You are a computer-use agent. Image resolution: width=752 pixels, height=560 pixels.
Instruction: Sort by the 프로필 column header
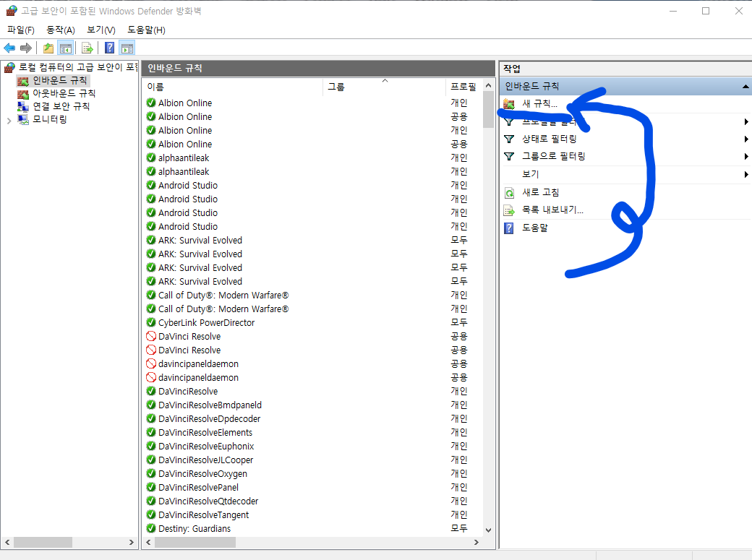[463, 87]
